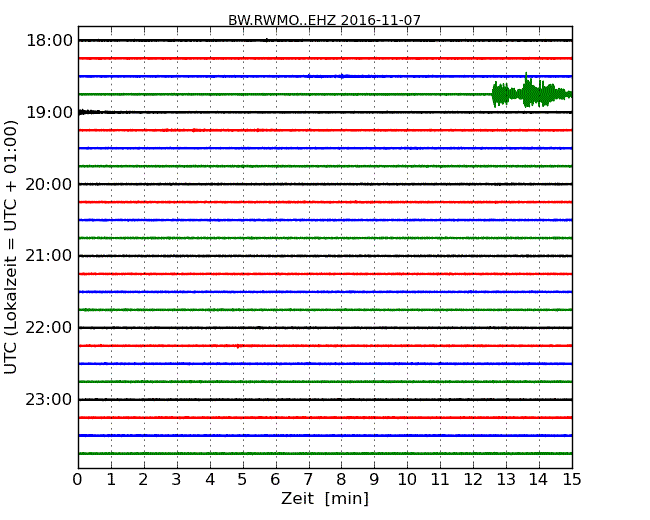Click the x-axis tick label 5
Image resolution: width=650 pixels, height=520 pixels.
click(x=242, y=480)
